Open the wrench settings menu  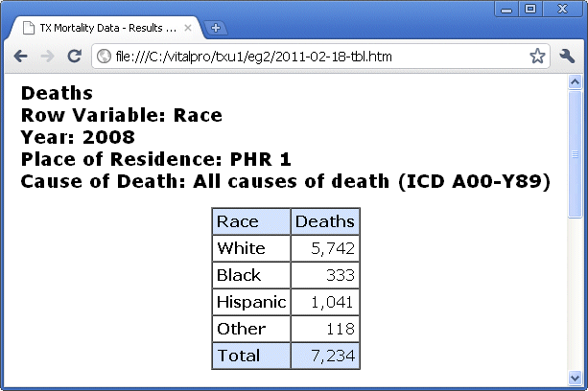pyautogui.click(x=567, y=57)
